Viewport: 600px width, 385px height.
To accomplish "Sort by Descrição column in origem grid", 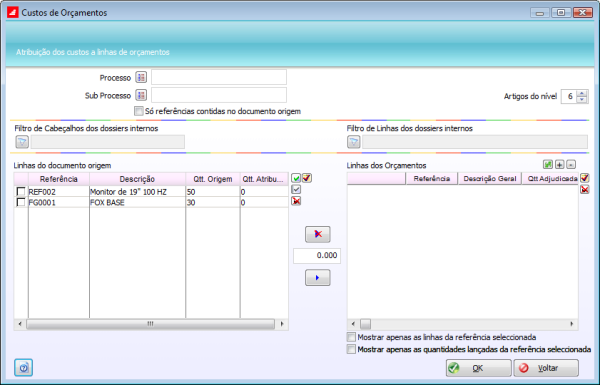I will click(137, 179).
